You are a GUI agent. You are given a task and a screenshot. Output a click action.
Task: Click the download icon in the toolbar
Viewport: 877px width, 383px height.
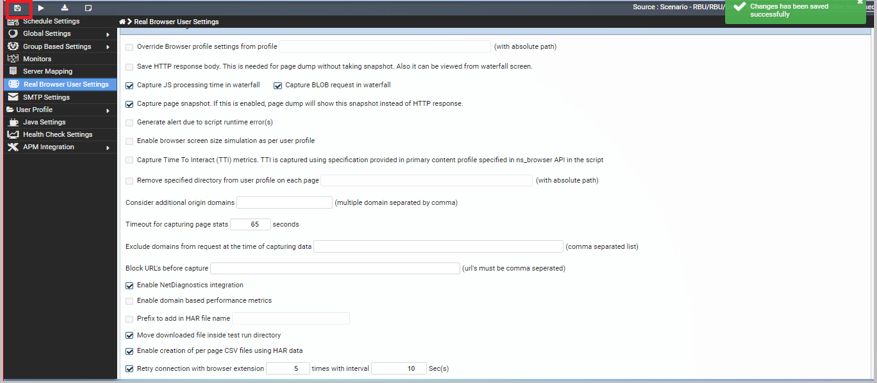click(x=64, y=8)
